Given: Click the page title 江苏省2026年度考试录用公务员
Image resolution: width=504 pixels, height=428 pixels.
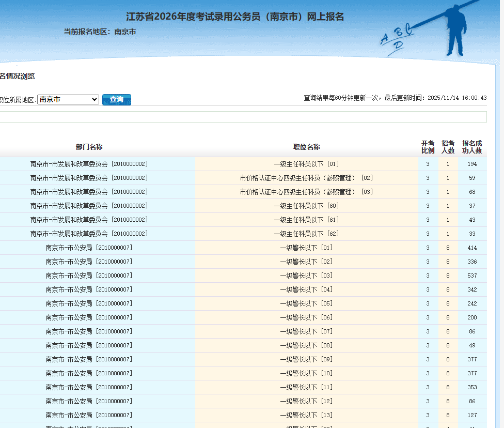Looking at the screenshot, I should pyautogui.click(x=235, y=17).
